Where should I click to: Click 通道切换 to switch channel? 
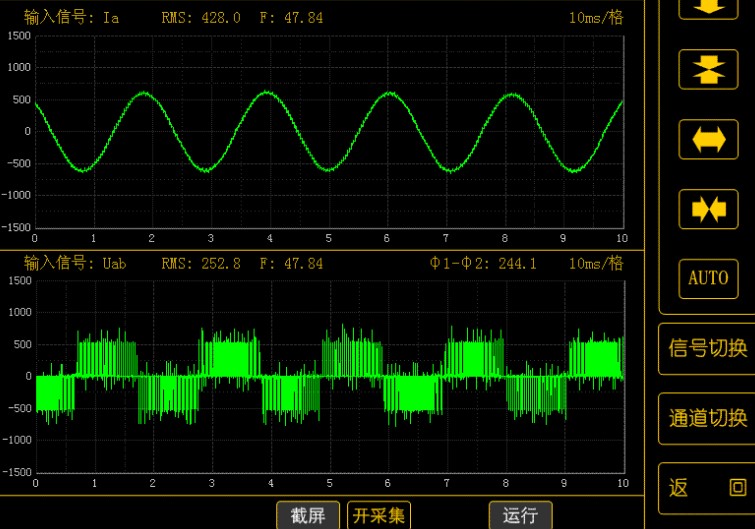tap(708, 418)
